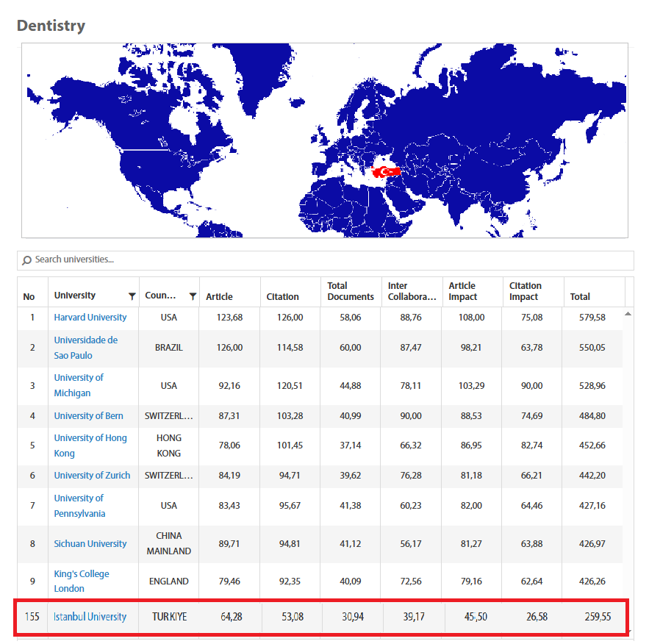Open the University of Bern link
Viewport: 649px width, 644px height.
click(x=88, y=416)
